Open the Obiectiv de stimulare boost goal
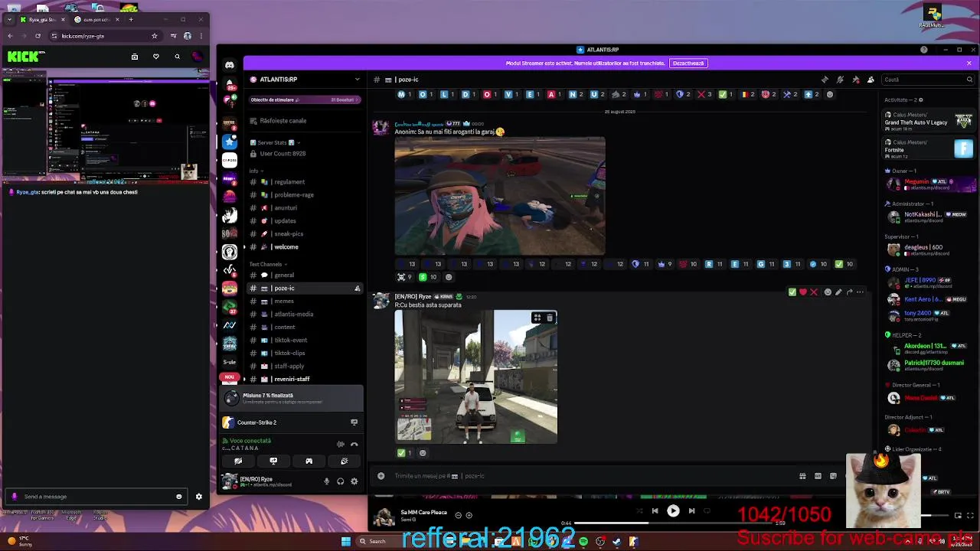 [305, 100]
